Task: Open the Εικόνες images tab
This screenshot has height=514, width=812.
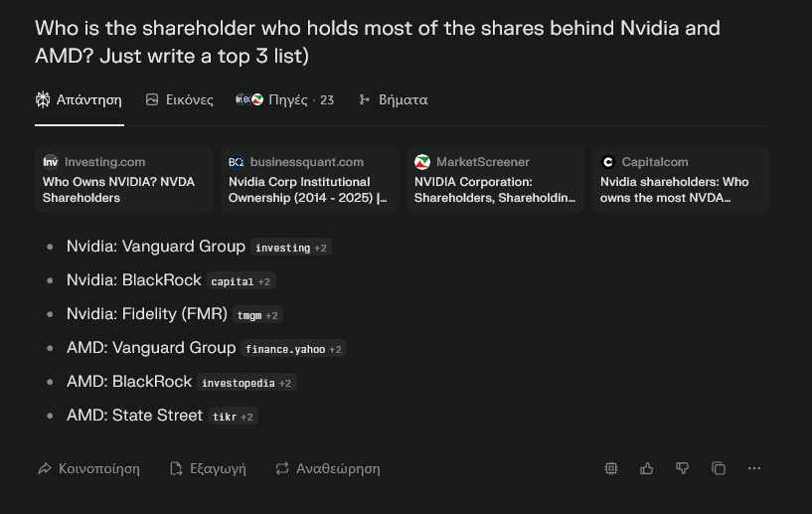Action: [x=179, y=99]
